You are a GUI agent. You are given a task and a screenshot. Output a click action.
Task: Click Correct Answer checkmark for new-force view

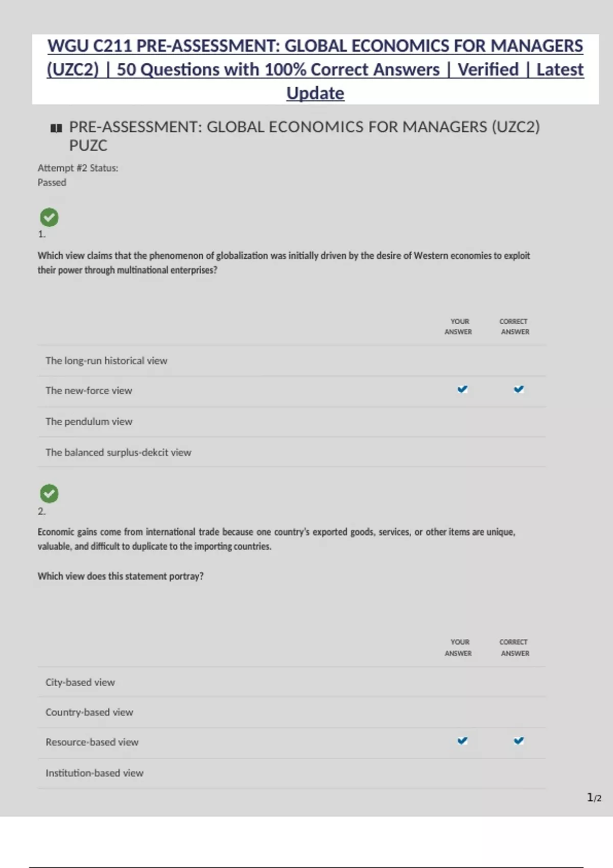click(518, 390)
